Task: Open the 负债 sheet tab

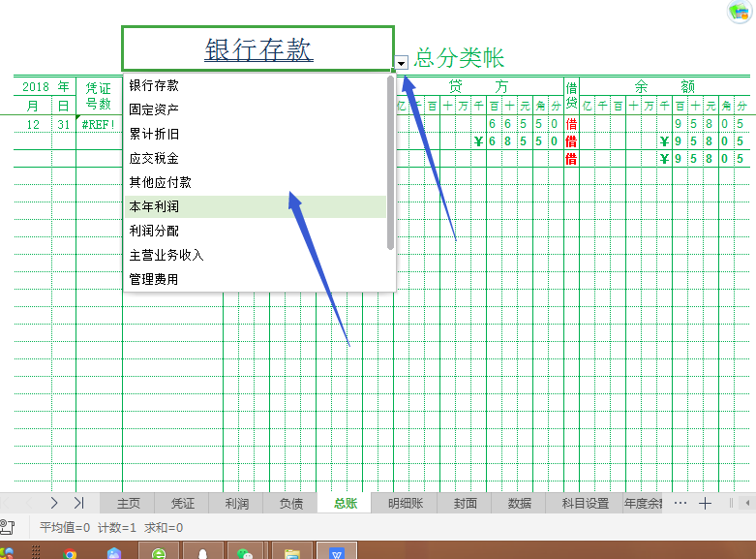Action: coord(291,504)
